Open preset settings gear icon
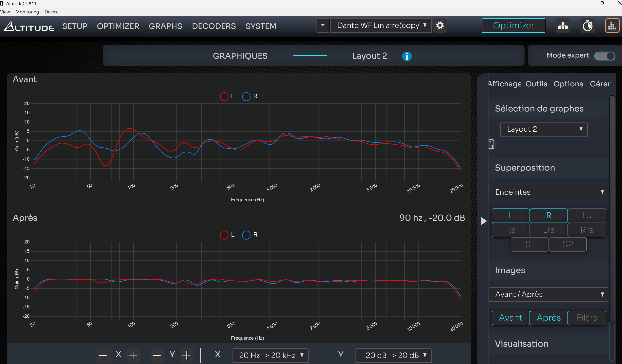Viewport: 622px width, 364px height. click(x=440, y=25)
